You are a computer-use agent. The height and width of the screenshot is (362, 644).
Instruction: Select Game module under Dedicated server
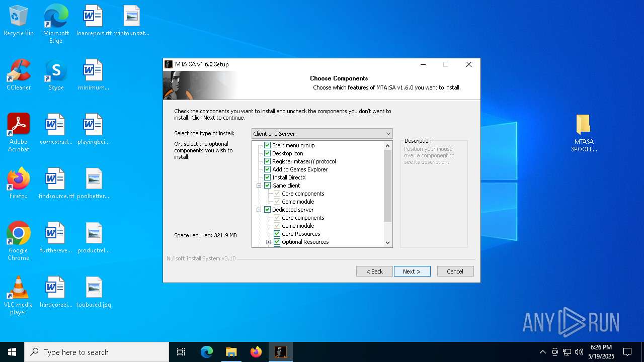pos(298,226)
